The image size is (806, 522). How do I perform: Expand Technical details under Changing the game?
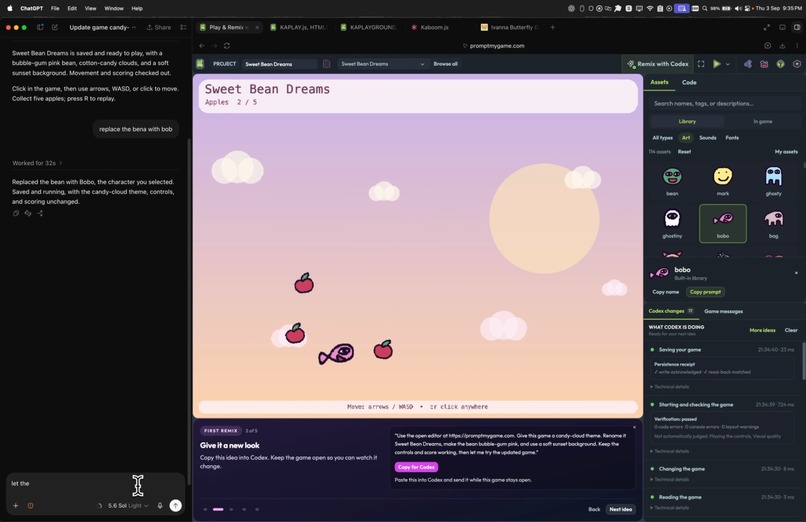pos(670,479)
